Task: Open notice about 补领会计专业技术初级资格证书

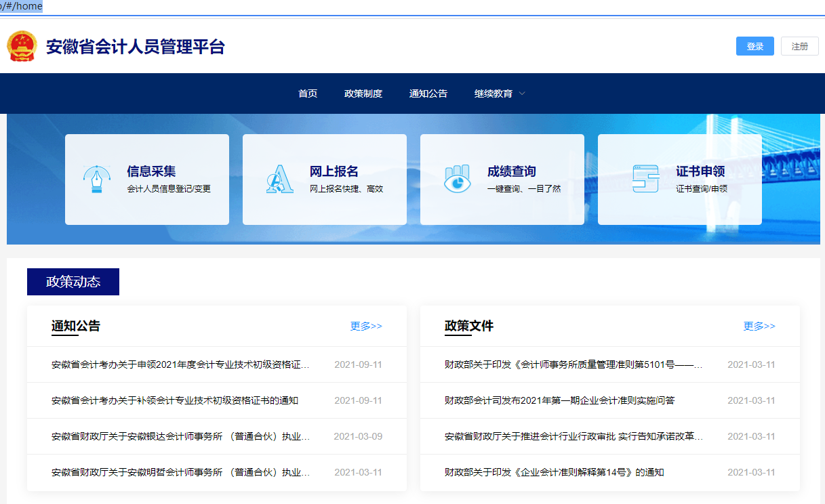Action: 175,400
